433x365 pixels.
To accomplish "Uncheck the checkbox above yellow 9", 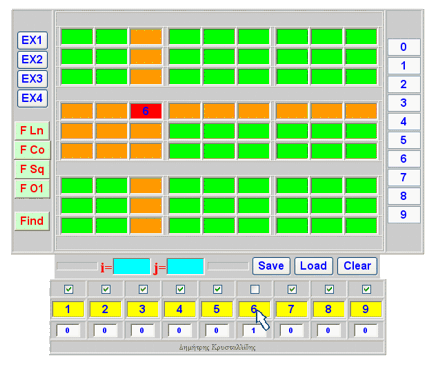I will pyautogui.click(x=366, y=289).
